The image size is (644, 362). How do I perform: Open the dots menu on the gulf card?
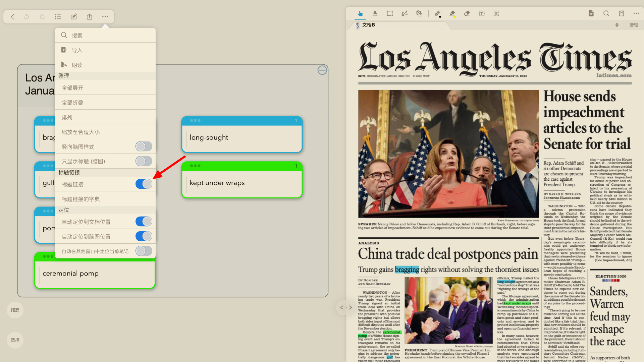coord(48,166)
